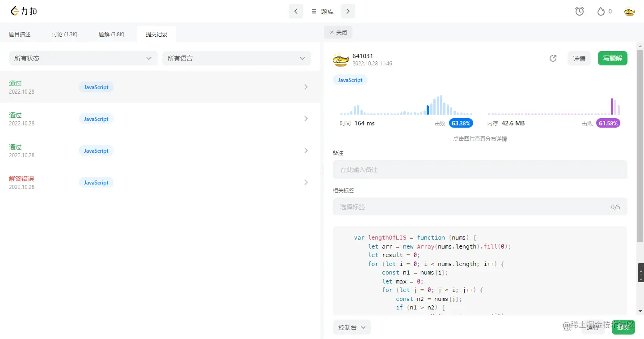
Task: Switch to the 题目描述 tab
Action: coord(20,34)
